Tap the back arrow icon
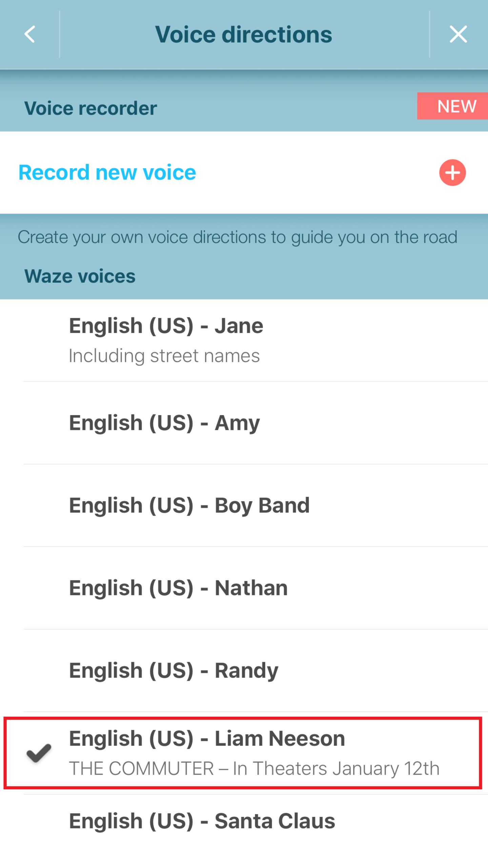 30,34
